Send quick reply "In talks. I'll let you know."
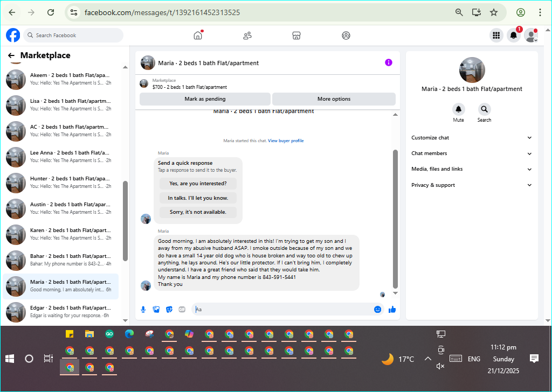The height and width of the screenshot is (392, 552). [198, 198]
